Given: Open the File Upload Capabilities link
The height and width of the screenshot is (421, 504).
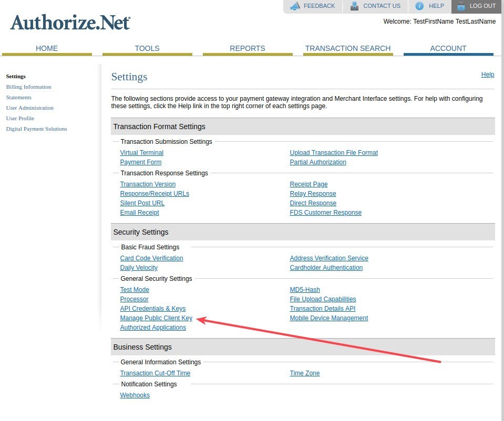Looking at the screenshot, I should coord(323,299).
